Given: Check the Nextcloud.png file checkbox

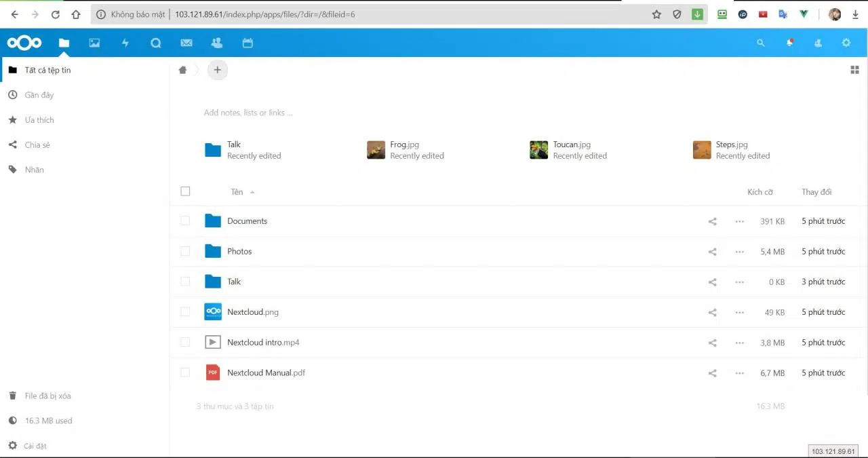Looking at the screenshot, I should [x=185, y=311].
